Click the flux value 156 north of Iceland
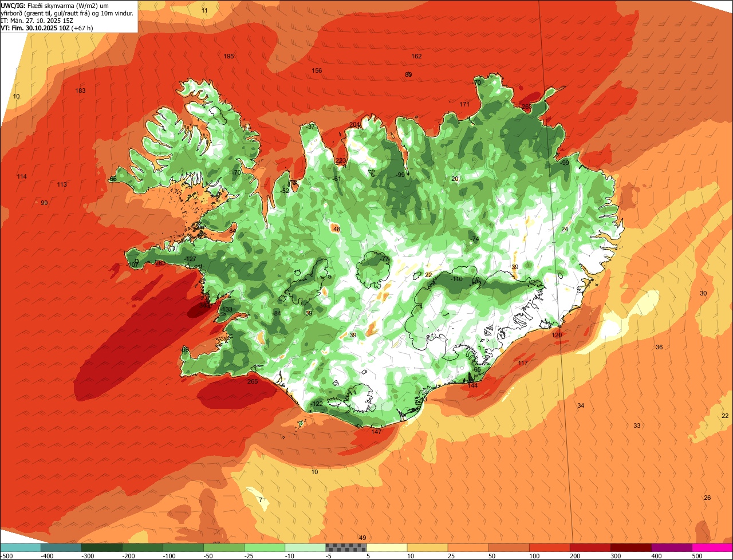This screenshot has height=560, width=733. (x=317, y=70)
